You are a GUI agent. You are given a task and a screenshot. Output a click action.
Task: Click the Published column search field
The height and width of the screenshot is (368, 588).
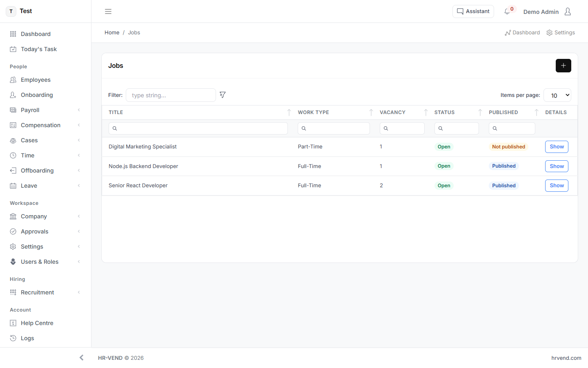pyautogui.click(x=512, y=128)
